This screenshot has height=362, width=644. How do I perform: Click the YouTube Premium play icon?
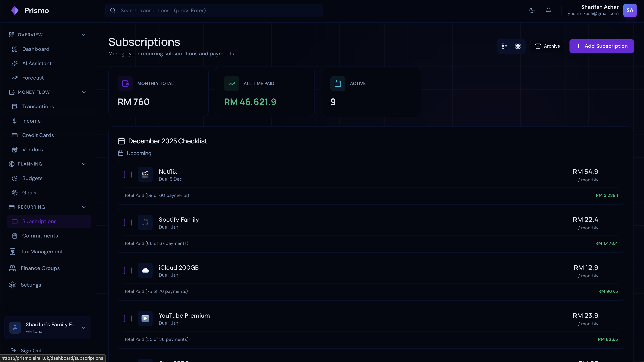click(145, 318)
